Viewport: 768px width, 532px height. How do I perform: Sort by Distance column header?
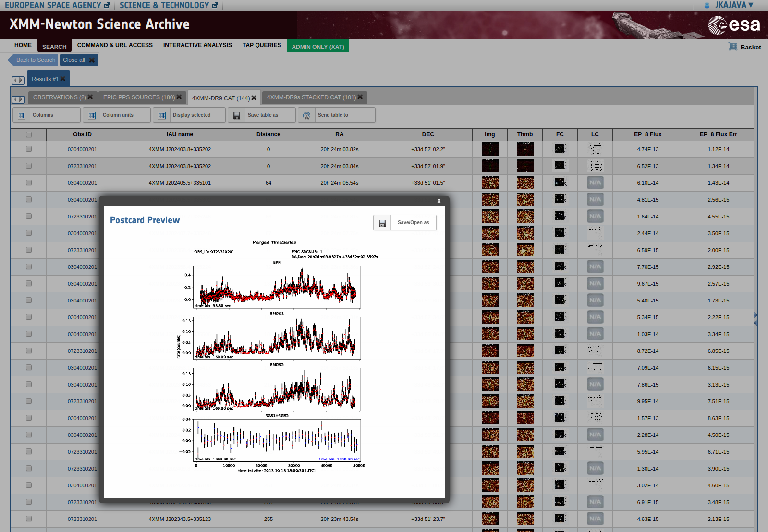point(268,134)
